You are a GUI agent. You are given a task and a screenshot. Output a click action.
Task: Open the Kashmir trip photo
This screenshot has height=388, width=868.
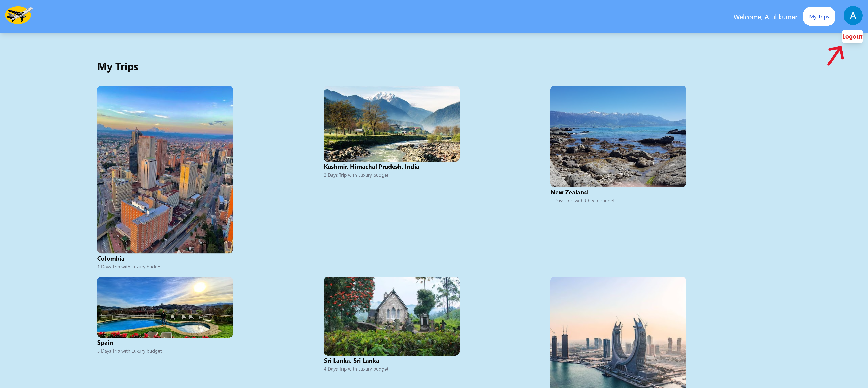(391, 123)
